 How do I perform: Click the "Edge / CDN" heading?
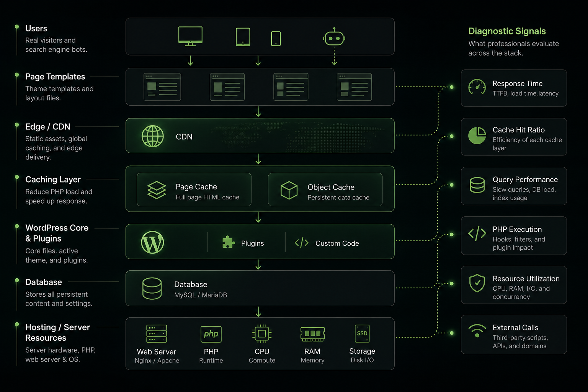coord(48,127)
